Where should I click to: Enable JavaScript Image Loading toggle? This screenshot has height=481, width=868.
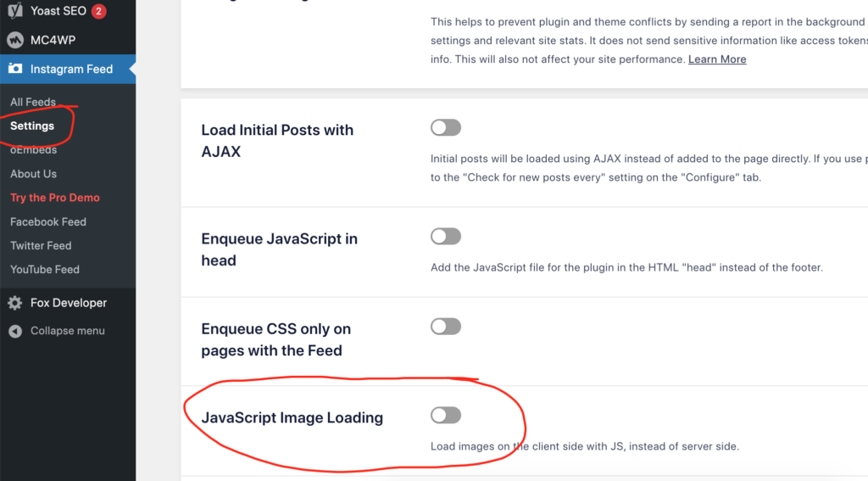pyautogui.click(x=446, y=415)
